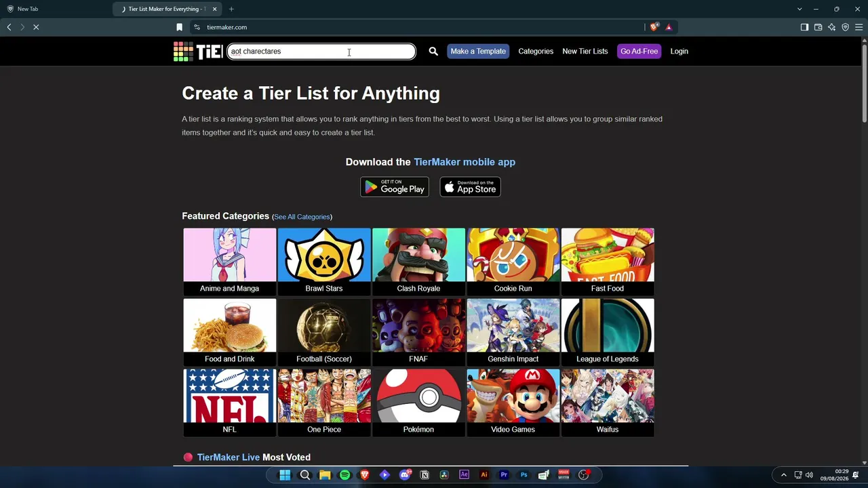
Task: Click the Make a Template button
Action: pyautogui.click(x=478, y=52)
